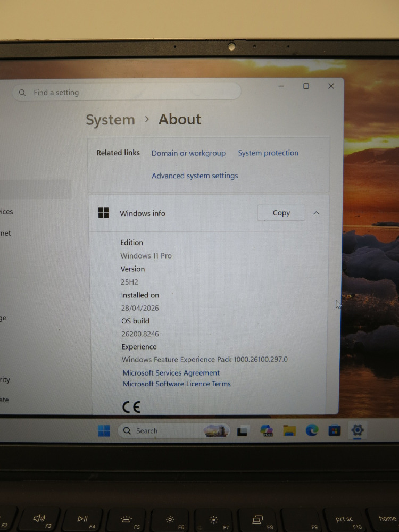This screenshot has width=399, height=532.
Task: Open Microsoft Store from the taskbar
Action: [x=335, y=430]
